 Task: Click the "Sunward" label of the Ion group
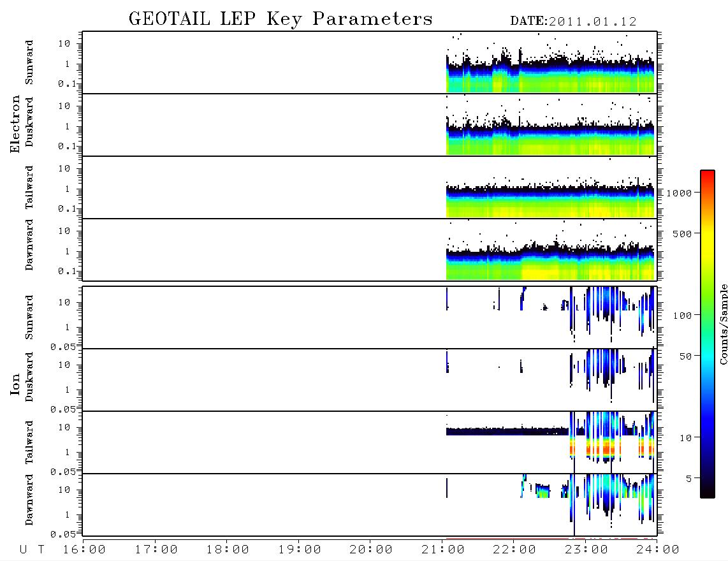coord(29,317)
